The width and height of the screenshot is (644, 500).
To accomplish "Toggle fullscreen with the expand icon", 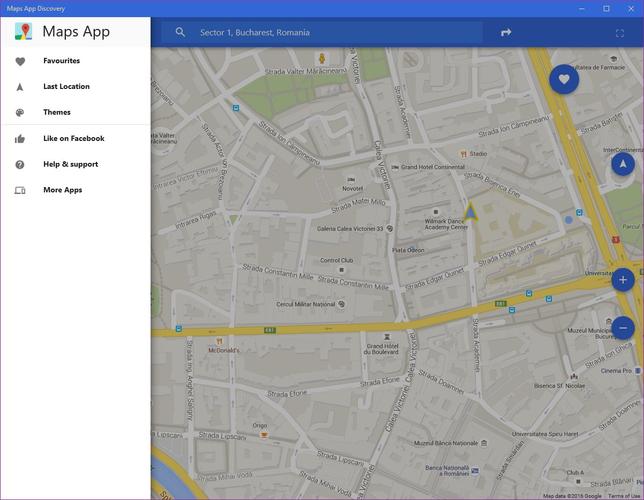I will tap(620, 33).
